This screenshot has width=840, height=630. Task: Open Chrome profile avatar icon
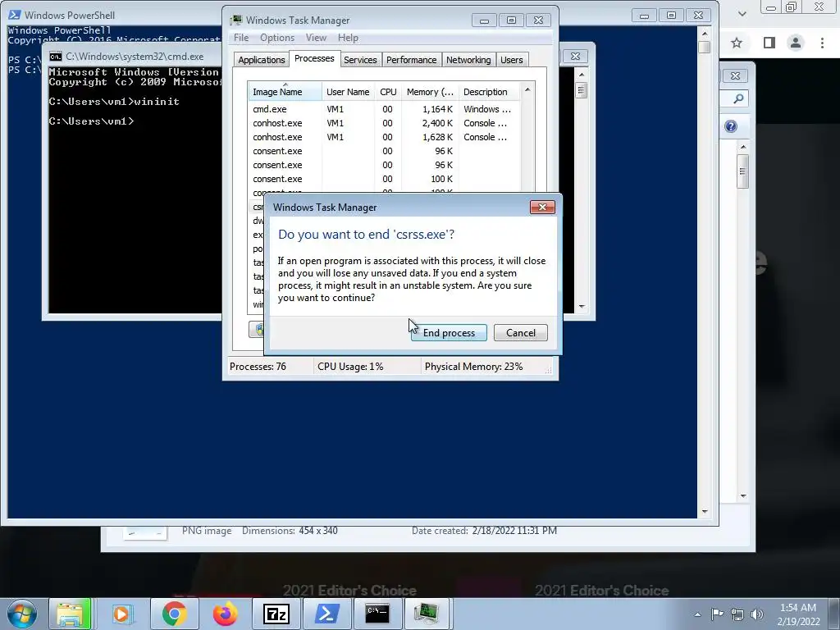[796, 43]
